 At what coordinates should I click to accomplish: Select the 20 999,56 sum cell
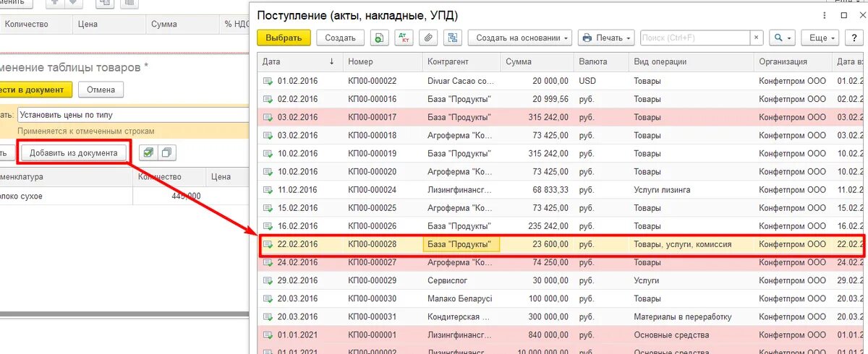tap(537, 99)
